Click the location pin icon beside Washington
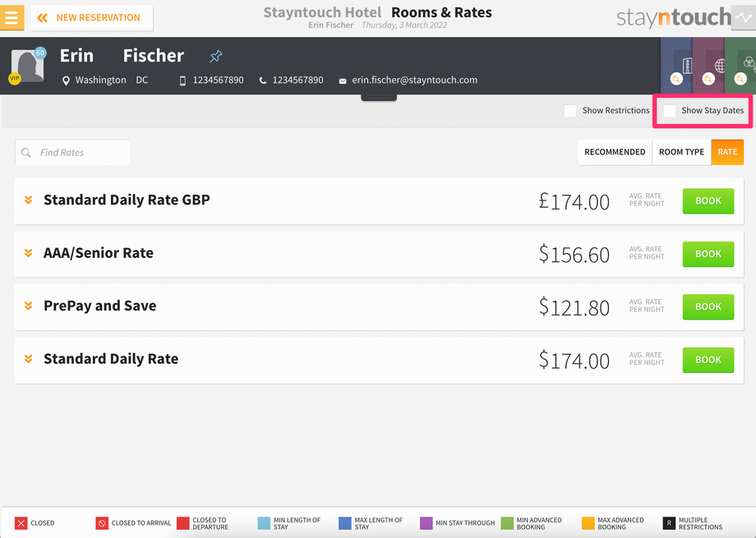 pyautogui.click(x=66, y=80)
